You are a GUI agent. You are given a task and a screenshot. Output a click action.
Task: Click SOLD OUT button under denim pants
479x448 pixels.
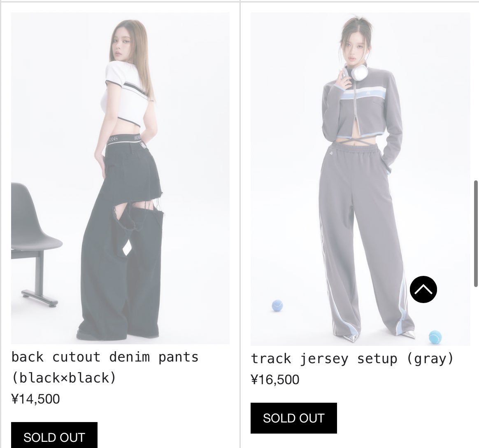pyautogui.click(x=54, y=435)
